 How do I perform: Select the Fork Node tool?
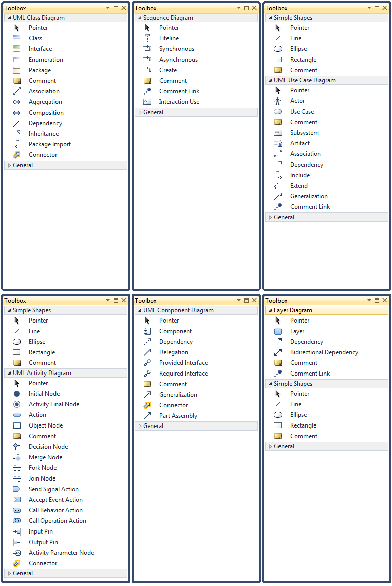click(x=42, y=468)
